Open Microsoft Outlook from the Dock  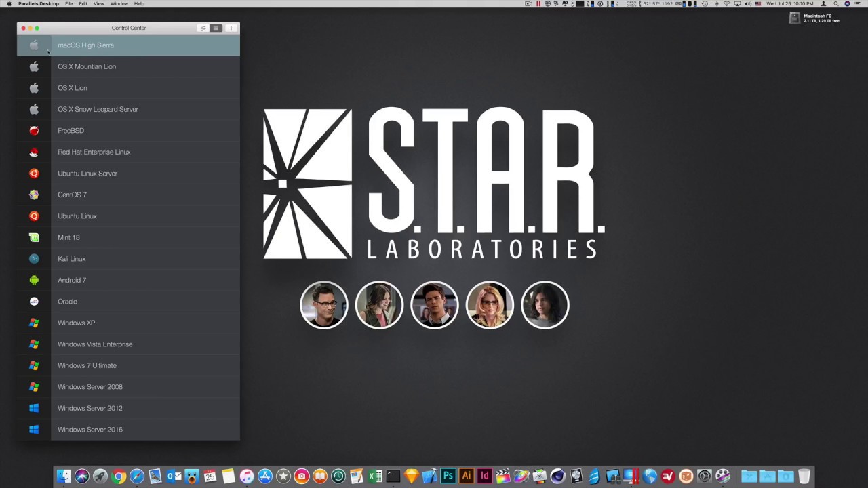point(174,476)
